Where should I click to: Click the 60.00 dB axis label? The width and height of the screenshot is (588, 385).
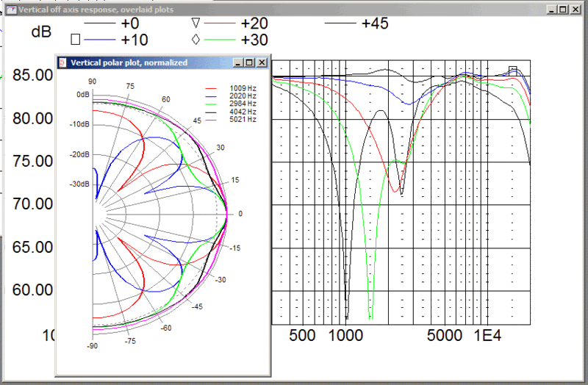(32, 289)
